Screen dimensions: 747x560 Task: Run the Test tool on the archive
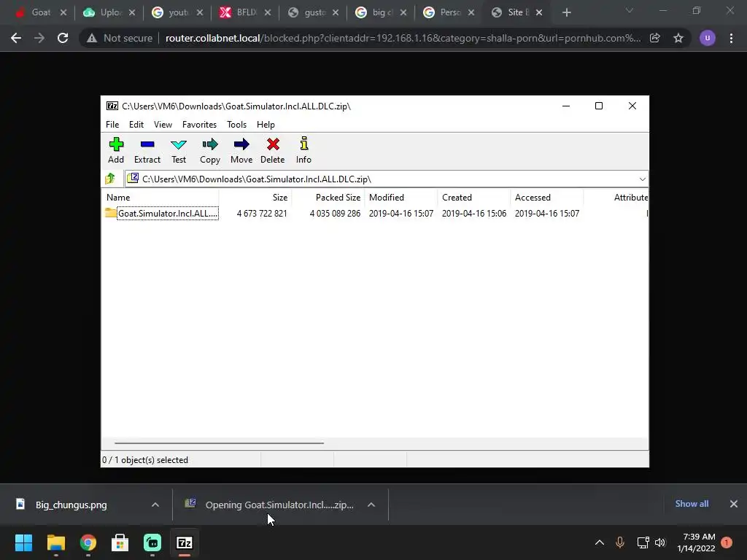coord(179,150)
